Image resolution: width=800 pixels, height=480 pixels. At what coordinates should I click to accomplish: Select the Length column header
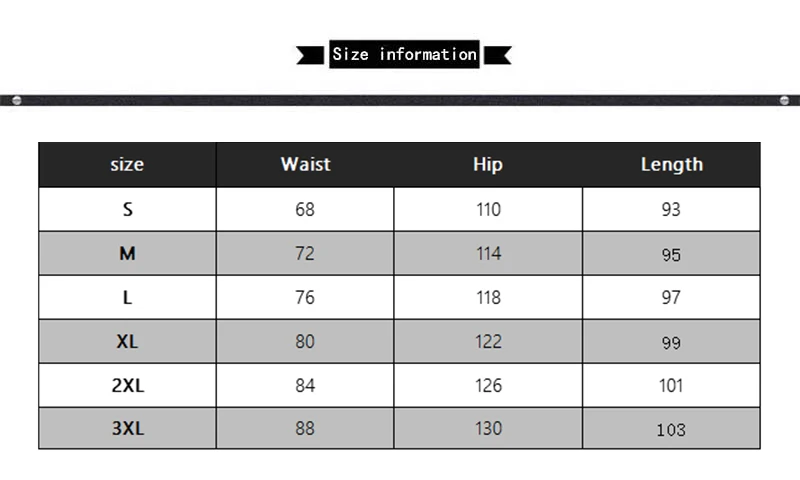point(672,165)
